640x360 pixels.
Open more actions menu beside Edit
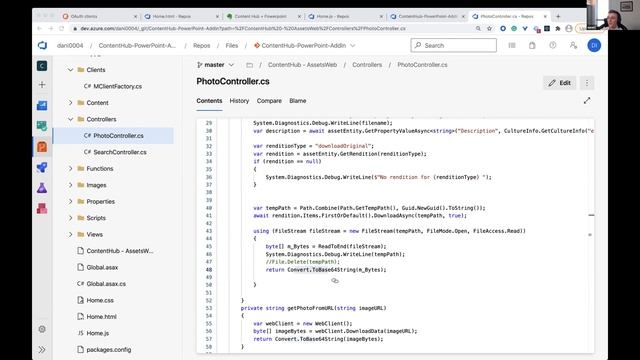click(587, 83)
